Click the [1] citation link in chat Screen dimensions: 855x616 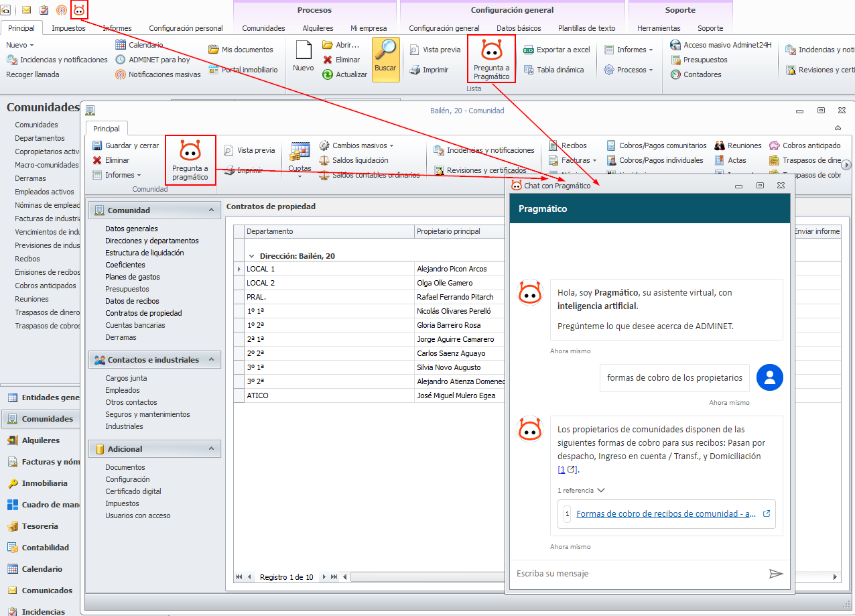pyautogui.click(x=568, y=469)
